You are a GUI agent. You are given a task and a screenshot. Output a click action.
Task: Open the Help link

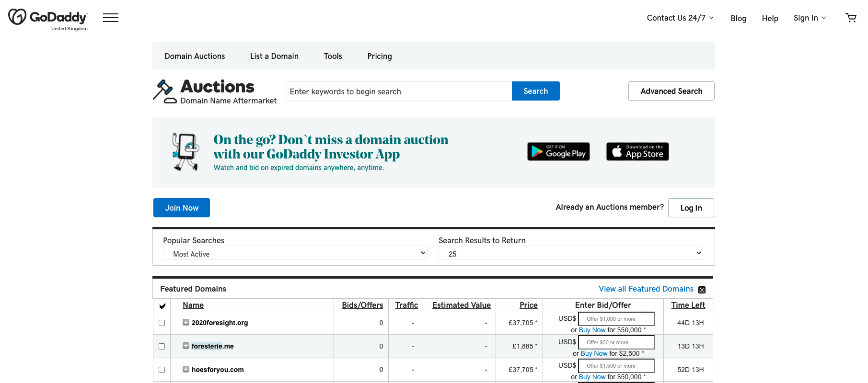pos(770,18)
